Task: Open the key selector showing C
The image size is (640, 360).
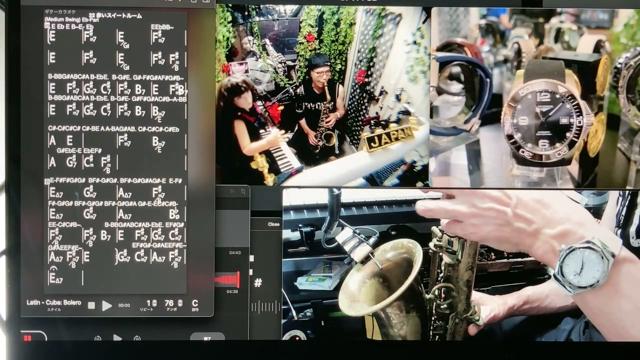Action: pyautogui.click(x=195, y=303)
